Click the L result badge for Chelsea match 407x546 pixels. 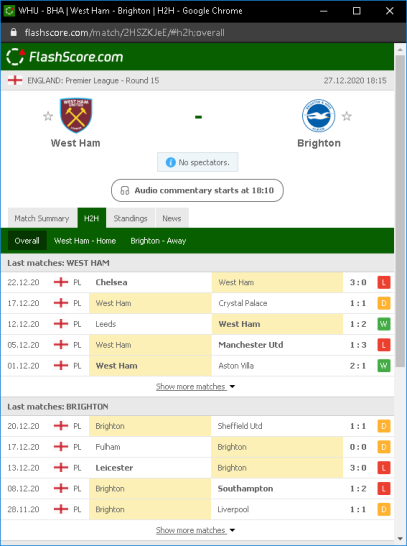(384, 282)
